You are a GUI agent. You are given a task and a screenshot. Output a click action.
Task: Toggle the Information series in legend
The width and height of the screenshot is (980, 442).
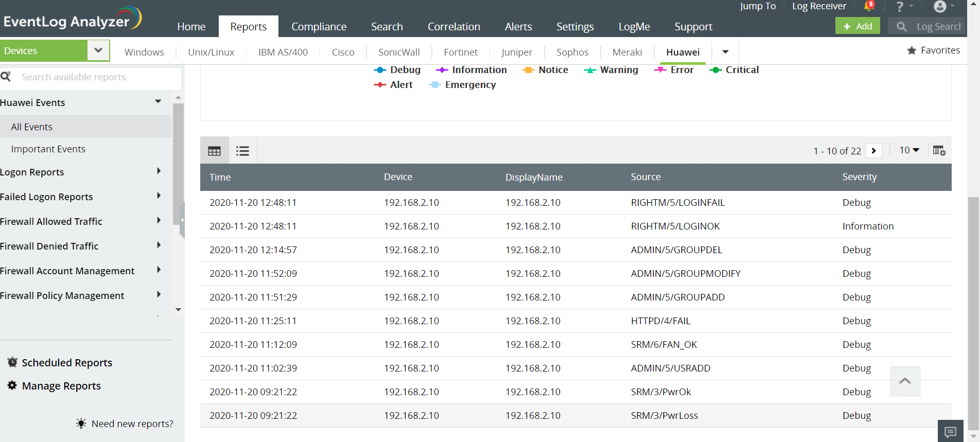click(471, 70)
